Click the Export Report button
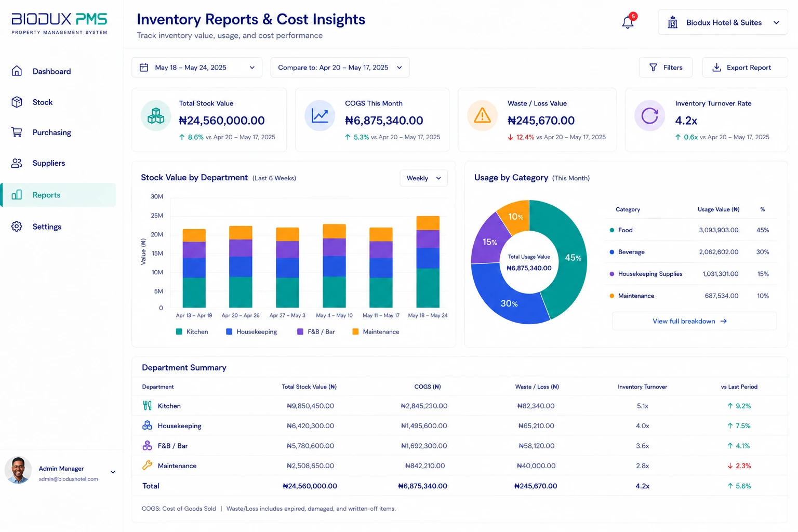 pyautogui.click(x=745, y=68)
